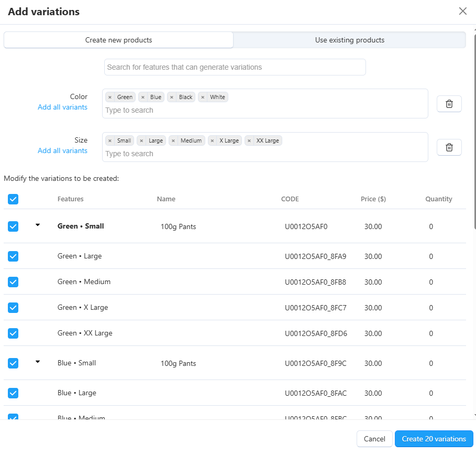This screenshot has width=476, height=455.
Task: Focus the Size variants search field
Action: pyautogui.click(x=265, y=154)
